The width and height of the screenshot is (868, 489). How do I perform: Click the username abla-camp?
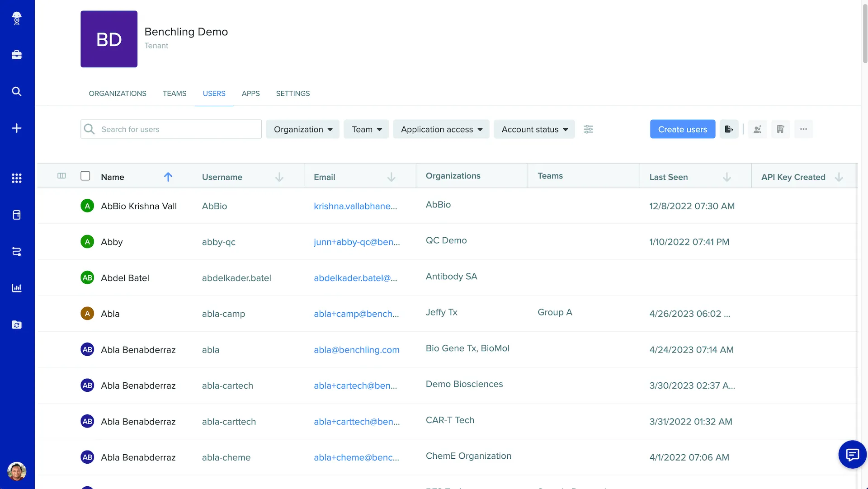pyautogui.click(x=223, y=314)
